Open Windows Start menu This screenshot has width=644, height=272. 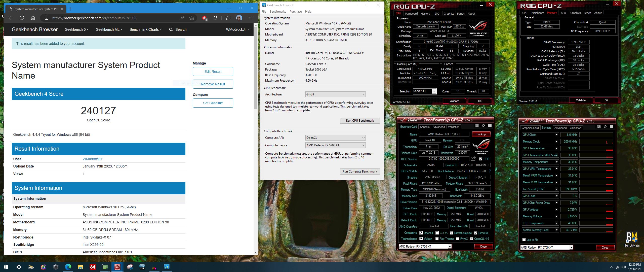coord(6,267)
